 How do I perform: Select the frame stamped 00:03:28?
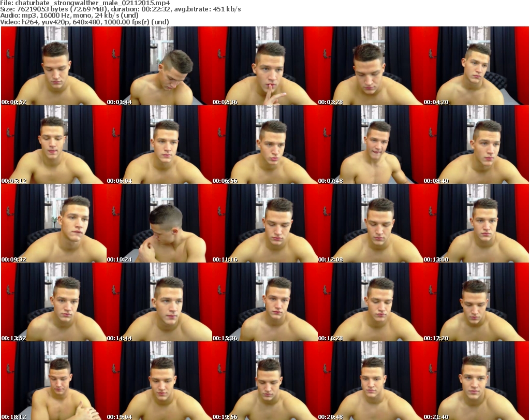tap(371, 66)
